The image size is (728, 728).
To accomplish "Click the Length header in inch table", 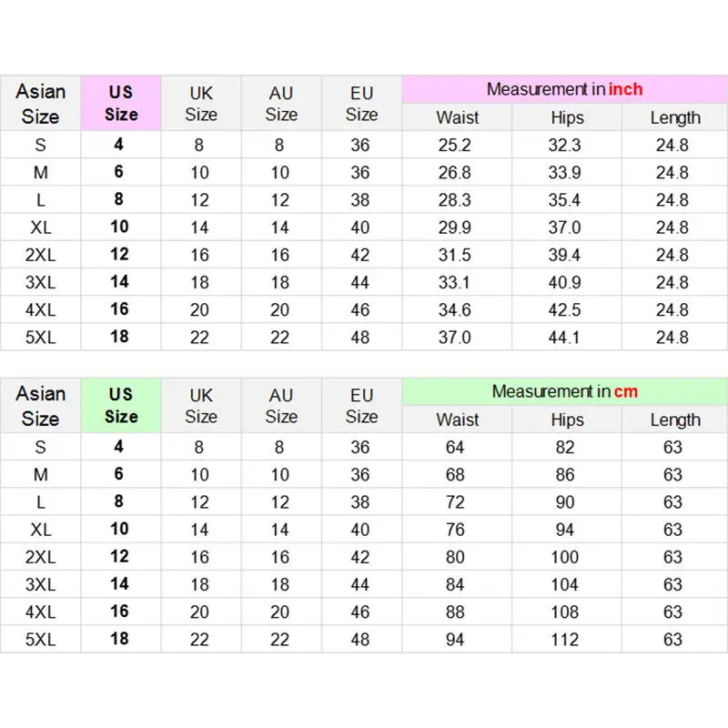I will coord(675,117).
